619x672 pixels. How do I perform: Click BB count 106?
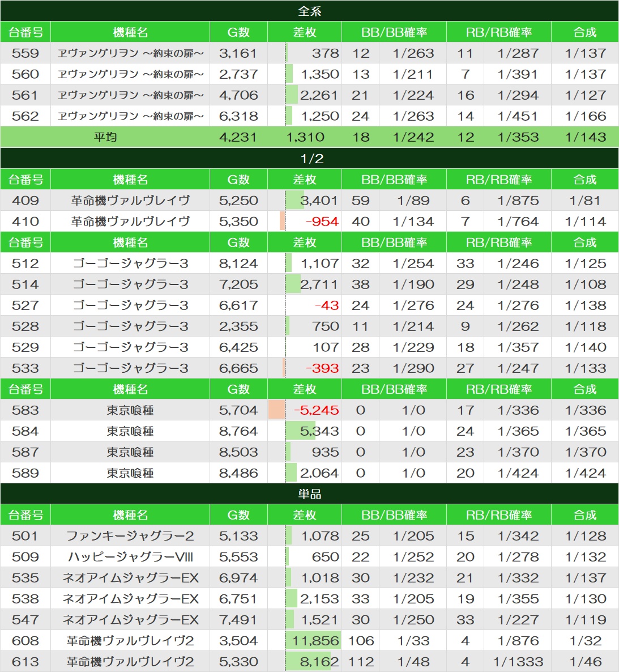tap(361, 641)
